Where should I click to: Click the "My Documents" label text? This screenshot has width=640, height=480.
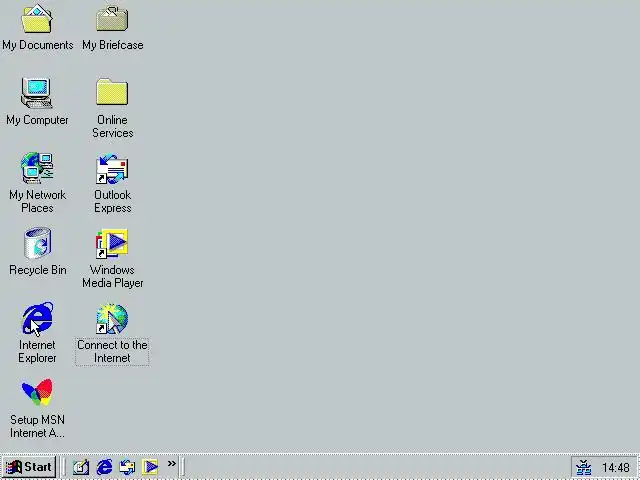[38, 45]
